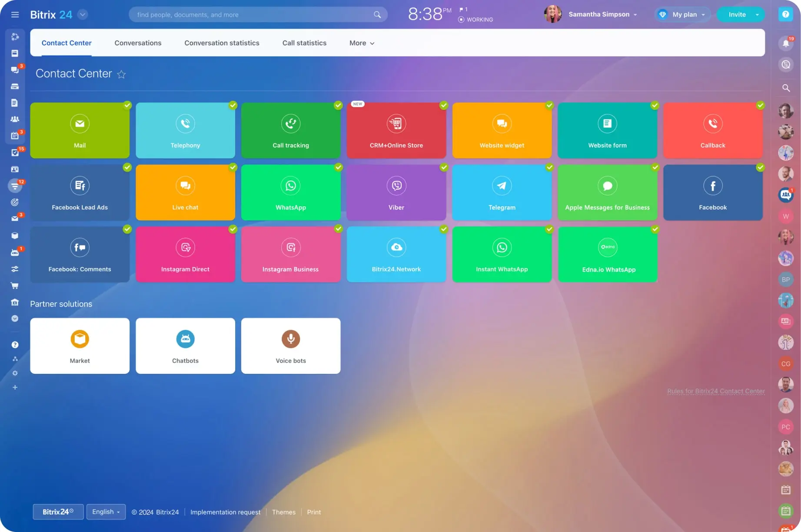Image resolution: width=801 pixels, height=532 pixels.
Task: Open Rules for Bitrix24 Contact Center link
Action: [x=715, y=391]
